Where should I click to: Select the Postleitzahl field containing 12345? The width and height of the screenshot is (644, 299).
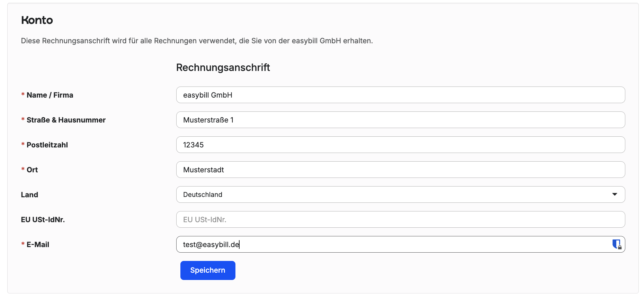click(401, 145)
